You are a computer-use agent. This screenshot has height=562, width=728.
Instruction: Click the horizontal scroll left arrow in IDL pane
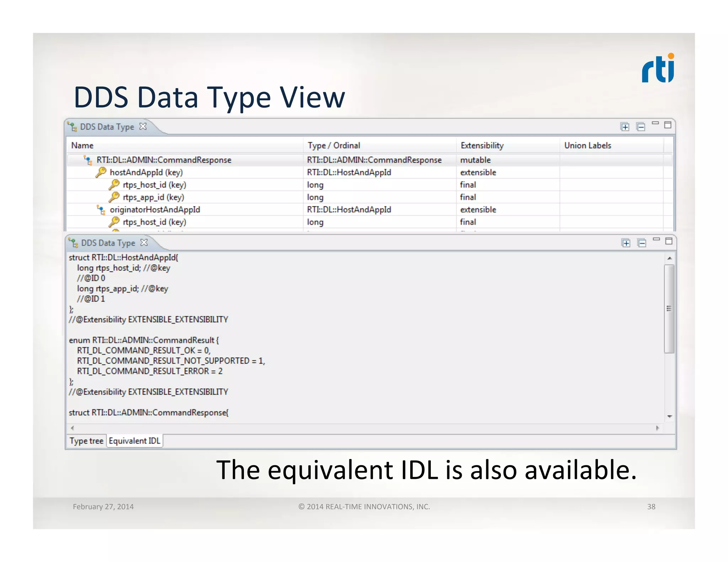72,428
